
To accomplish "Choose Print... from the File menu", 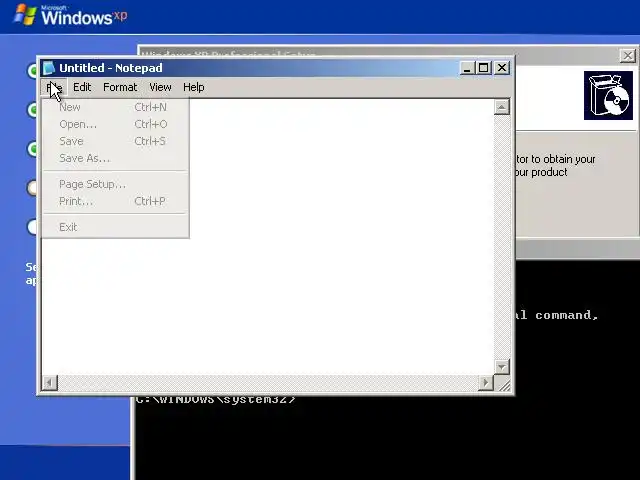I will (x=116, y=201).
